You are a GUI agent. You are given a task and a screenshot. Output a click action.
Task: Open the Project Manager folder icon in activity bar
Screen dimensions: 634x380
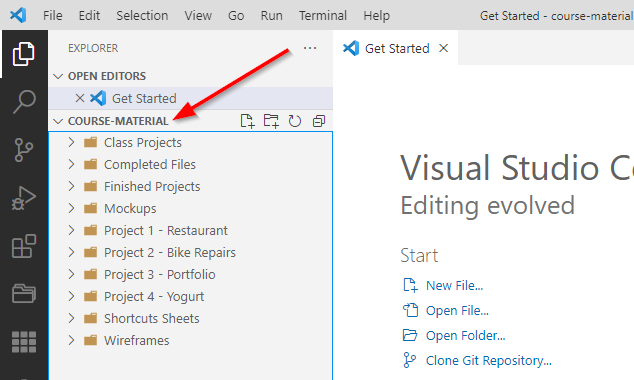tap(24, 293)
